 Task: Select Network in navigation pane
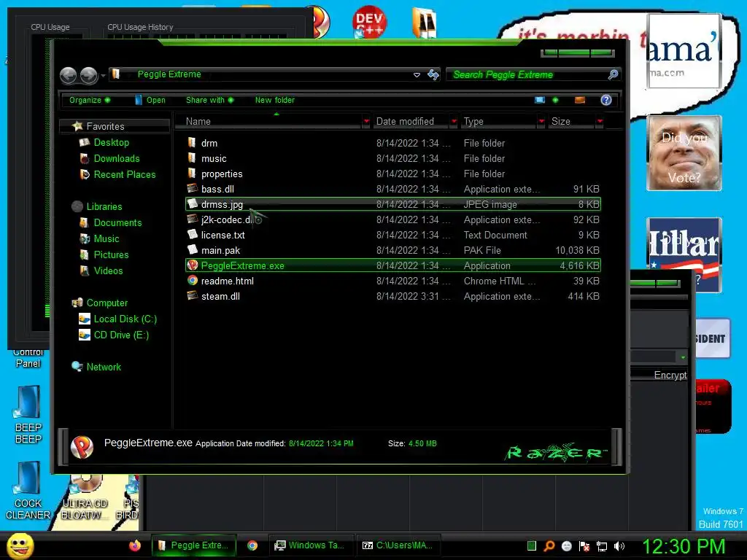[x=104, y=367]
